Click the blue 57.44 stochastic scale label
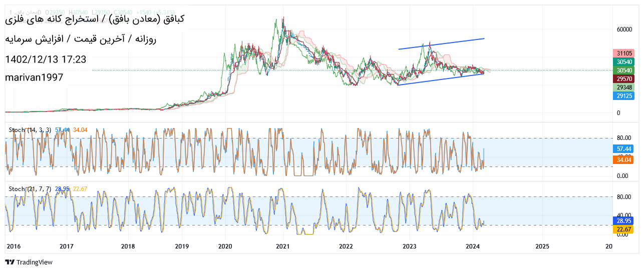Image resolution: width=644 pixels, height=271 pixels. tap(623, 148)
